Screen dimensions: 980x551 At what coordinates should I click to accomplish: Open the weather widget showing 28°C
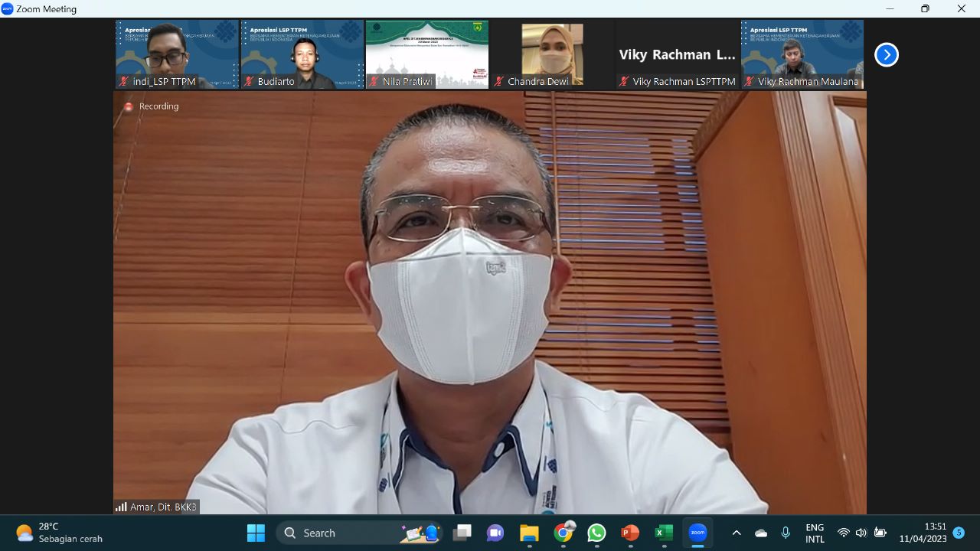point(58,533)
